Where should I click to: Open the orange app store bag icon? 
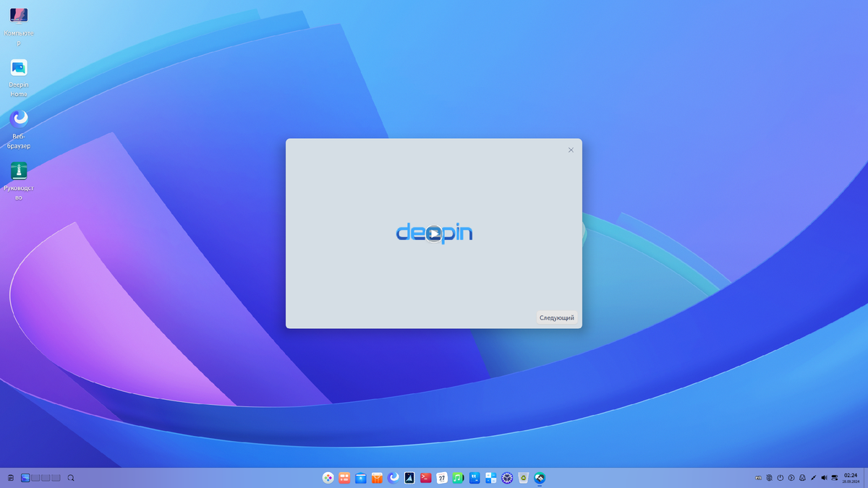pyautogui.click(x=377, y=478)
